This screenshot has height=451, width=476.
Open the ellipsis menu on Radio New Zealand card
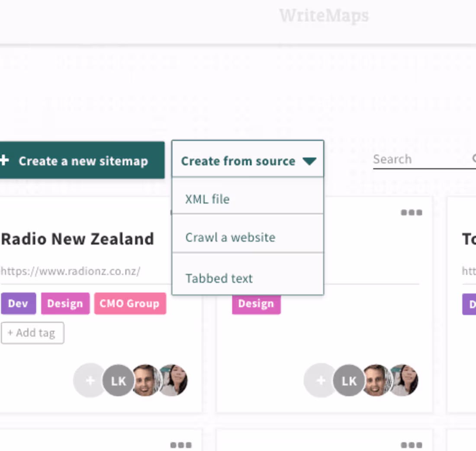click(181, 212)
